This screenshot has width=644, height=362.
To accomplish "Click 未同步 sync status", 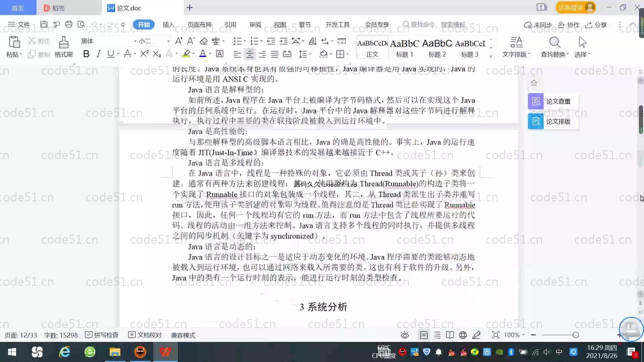I will tap(538, 24).
